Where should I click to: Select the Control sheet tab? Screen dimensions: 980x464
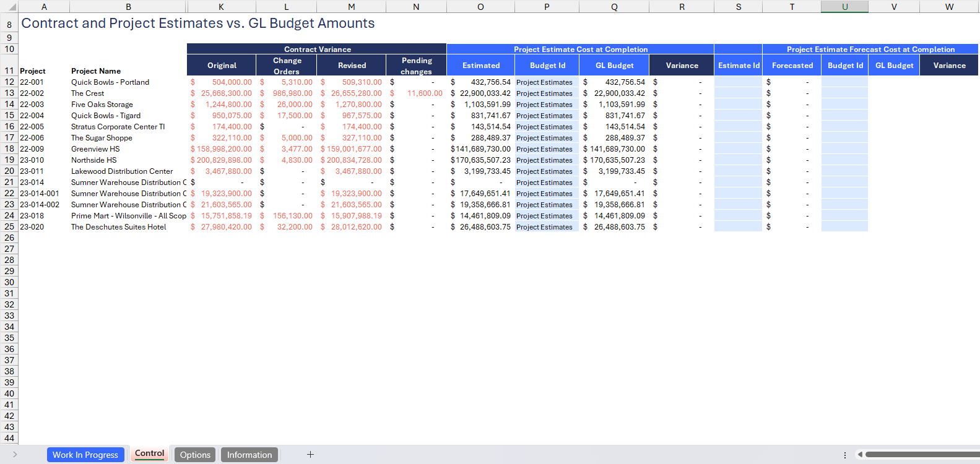(150, 453)
